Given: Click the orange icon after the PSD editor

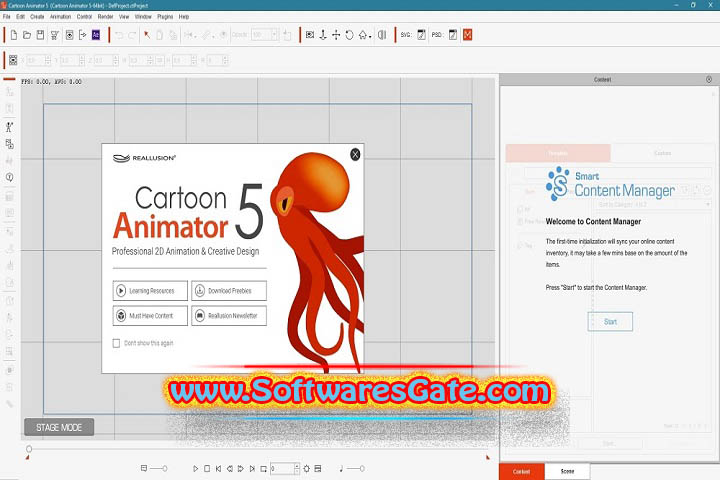Looking at the screenshot, I should coord(467,35).
